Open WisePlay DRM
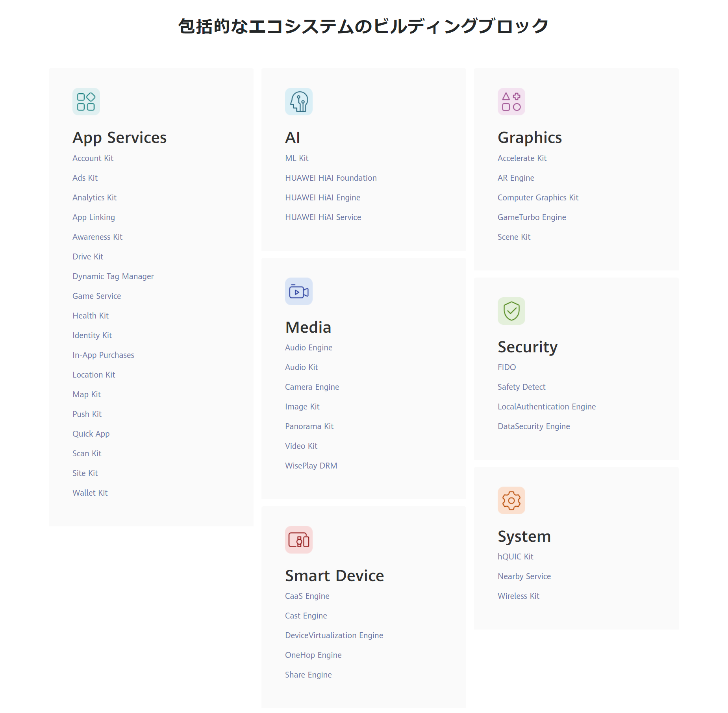Image resolution: width=728 pixels, height=713 pixels. (x=311, y=466)
